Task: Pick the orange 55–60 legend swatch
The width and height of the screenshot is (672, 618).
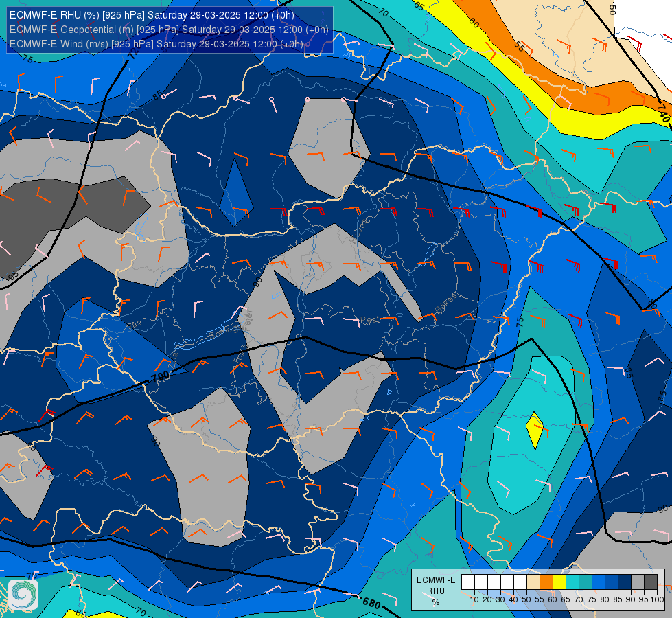Action: [546, 582]
